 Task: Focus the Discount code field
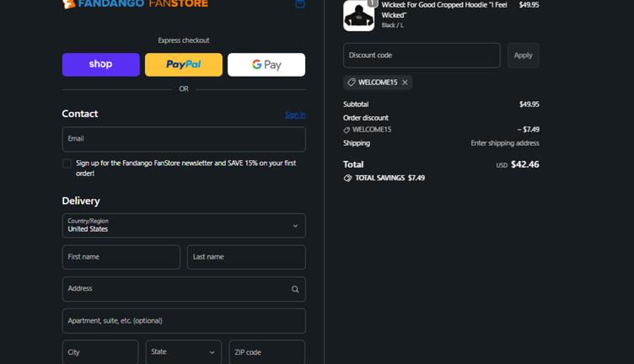[422, 56]
